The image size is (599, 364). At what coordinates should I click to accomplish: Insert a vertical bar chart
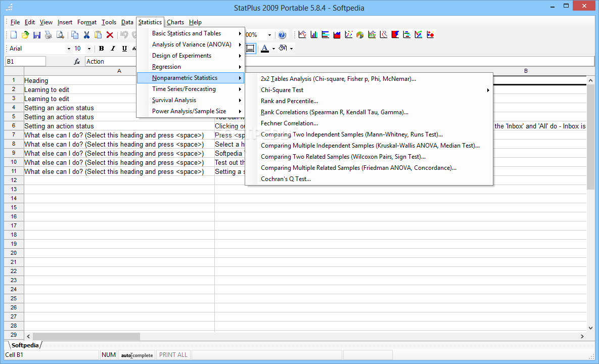tap(314, 35)
